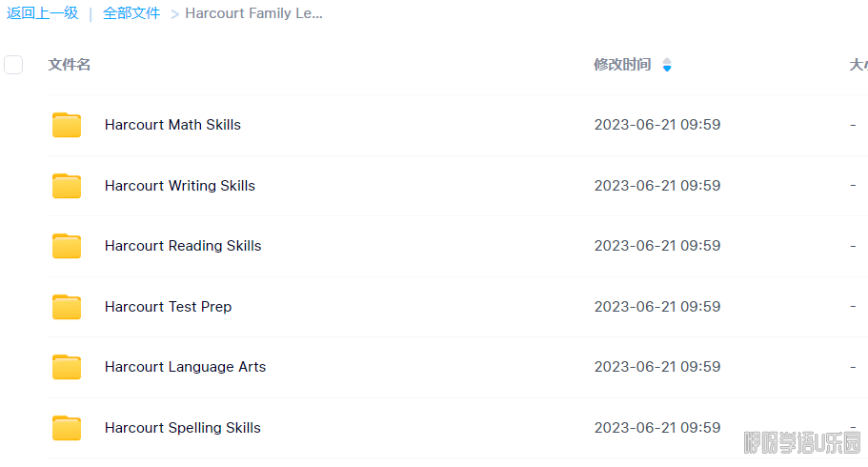Open the Harcourt Writing Skills folder name
The width and height of the screenshot is (868, 467).
click(x=180, y=186)
